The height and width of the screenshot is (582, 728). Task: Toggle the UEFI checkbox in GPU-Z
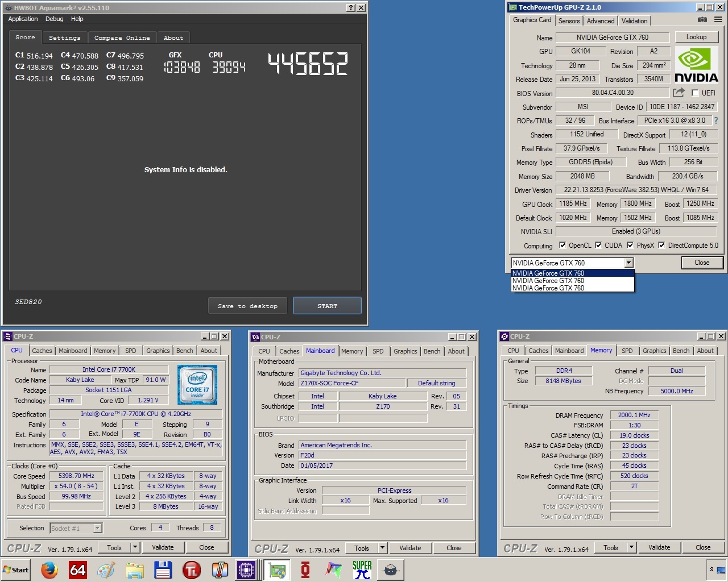695,93
